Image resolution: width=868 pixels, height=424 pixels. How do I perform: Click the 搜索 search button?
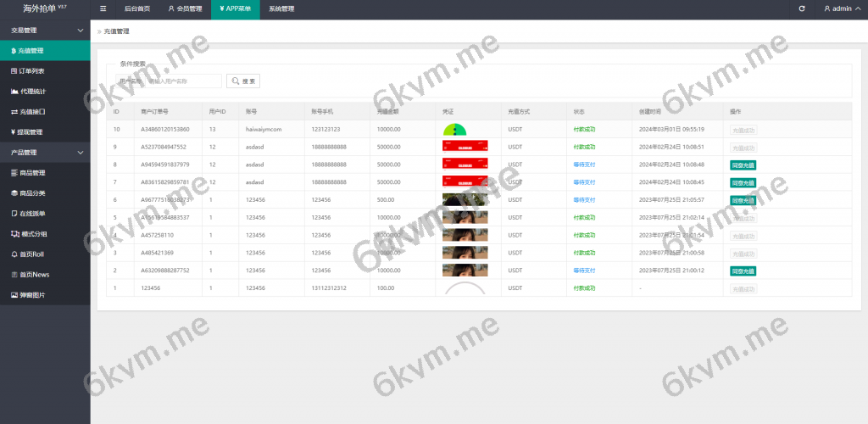(242, 81)
